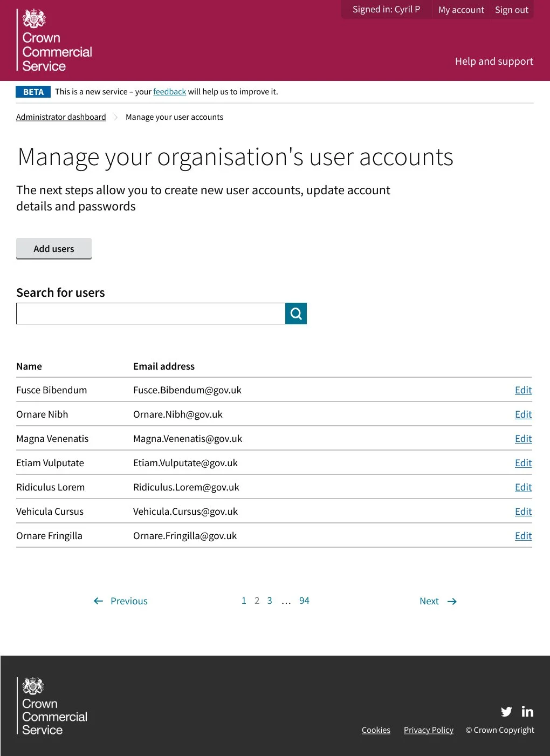This screenshot has height=756, width=550.
Task: Open My account from the header
Action: point(460,9)
